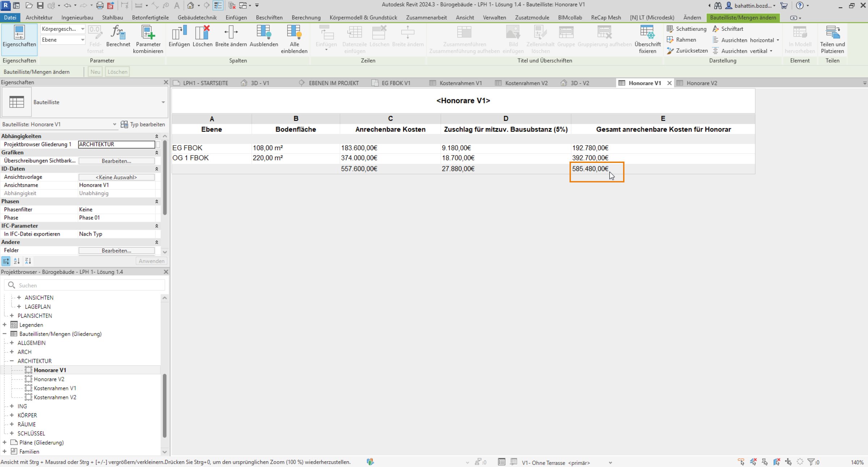The image size is (868, 467).
Task: Toggle select underlay elements in status bar
Action: 753,462
